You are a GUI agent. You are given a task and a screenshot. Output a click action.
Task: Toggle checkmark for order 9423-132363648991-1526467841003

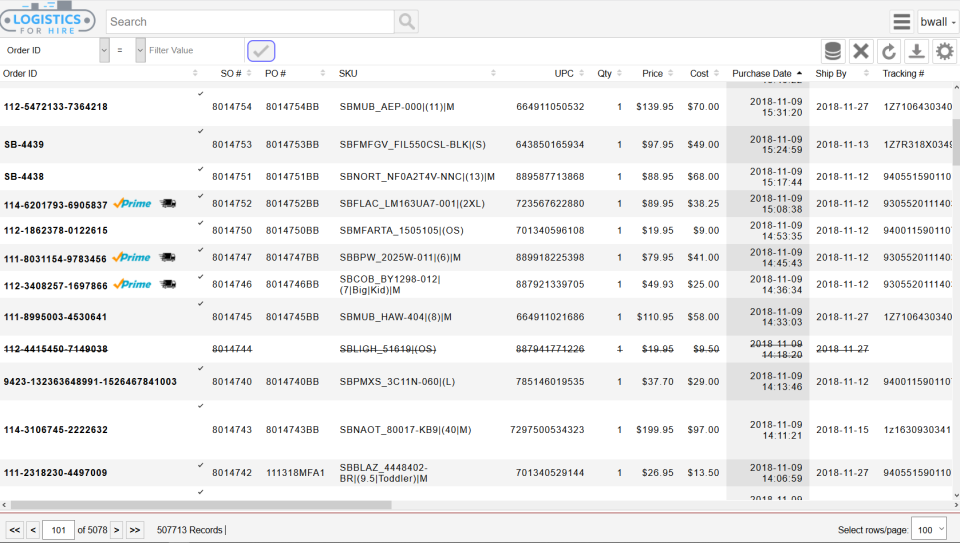coord(200,368)
